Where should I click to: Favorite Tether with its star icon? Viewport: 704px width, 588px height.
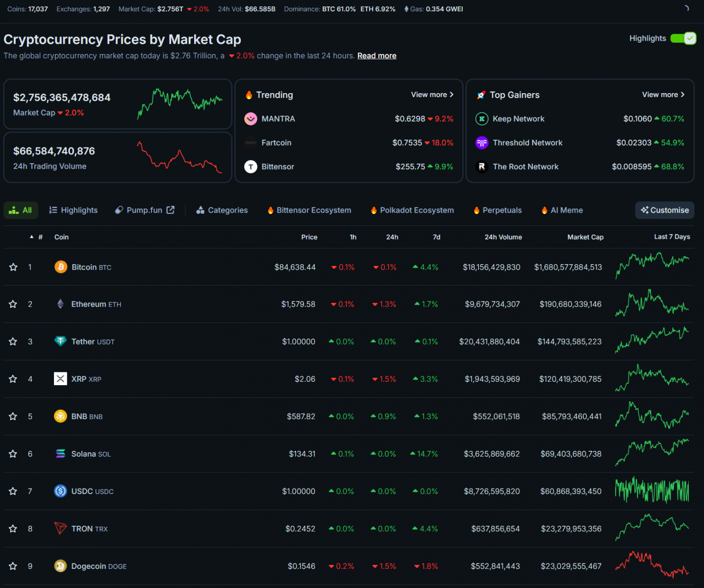click(x=13, y=342)
